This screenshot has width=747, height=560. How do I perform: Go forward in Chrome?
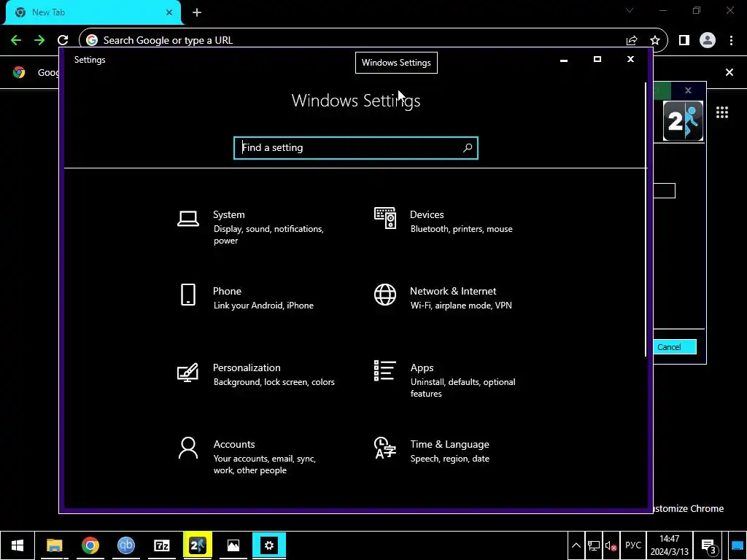click(x=39, y=40)
